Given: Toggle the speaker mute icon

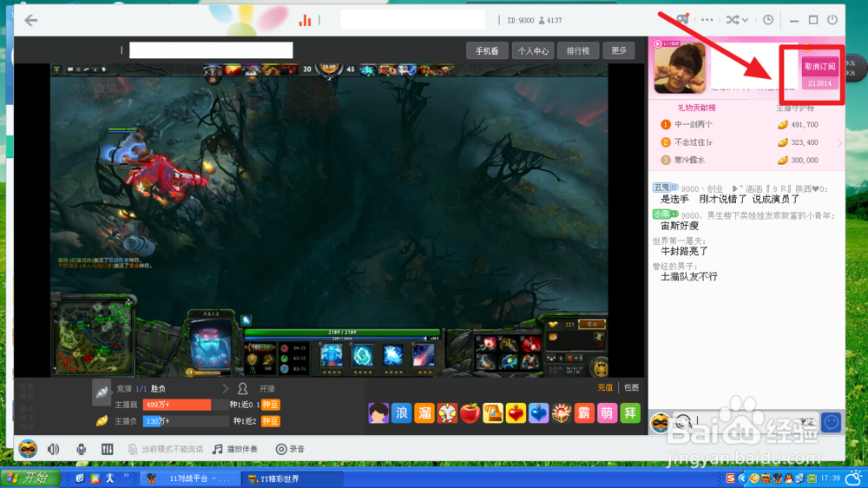Looking at the screenshot, I should pyautogui.click(x=54, y=449).
